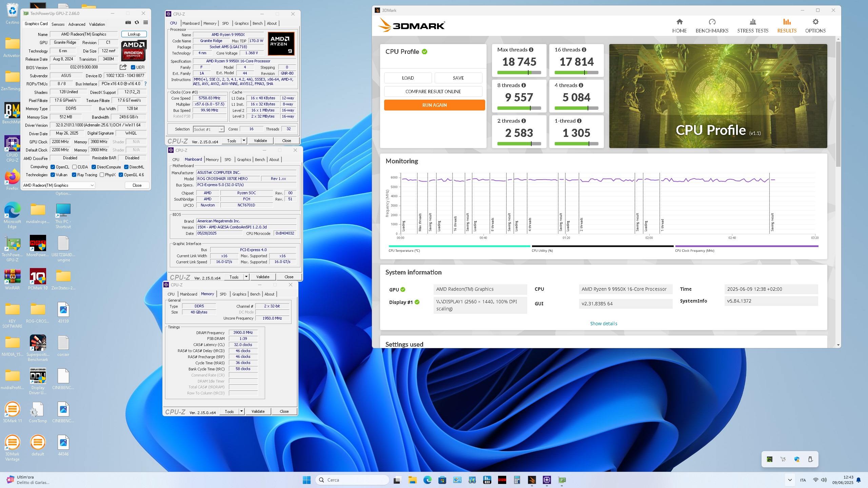Open the 3DMark HOME section

coord(679,26)
